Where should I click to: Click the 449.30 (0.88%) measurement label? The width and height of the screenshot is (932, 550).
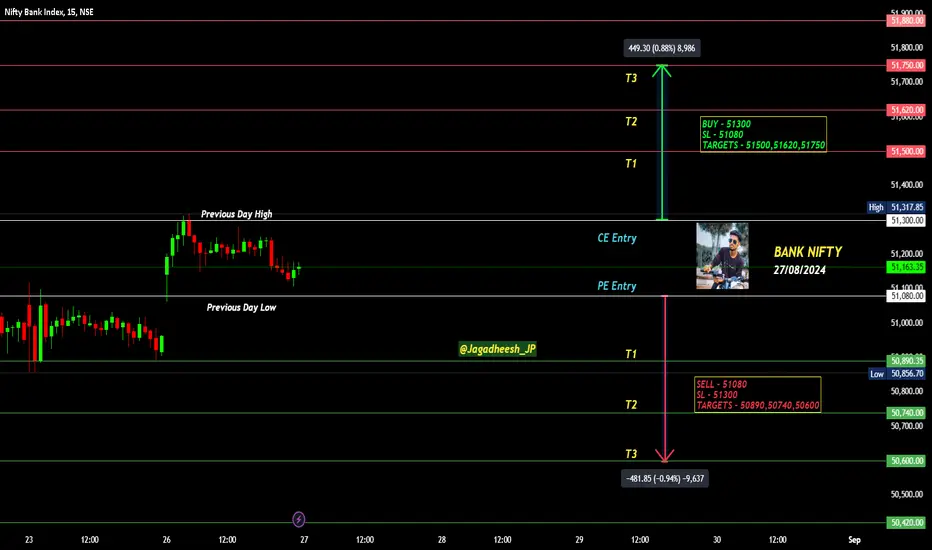662,48
